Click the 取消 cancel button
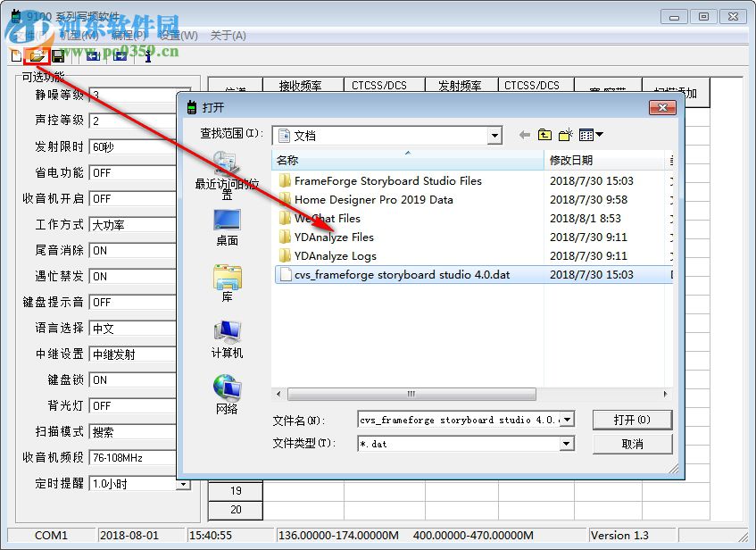Image resolution: width=756 pixels, height=550 pixels. [x=632, y=444]
